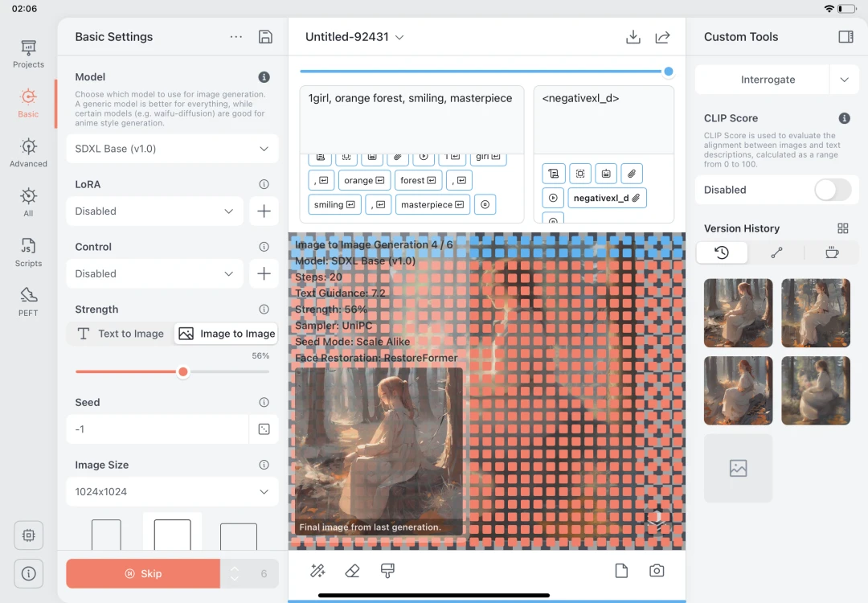Viewport: 868px width, 603px height.
Task: Click the circular target icon after masterpiece
Action: click(x=485, y=204)
